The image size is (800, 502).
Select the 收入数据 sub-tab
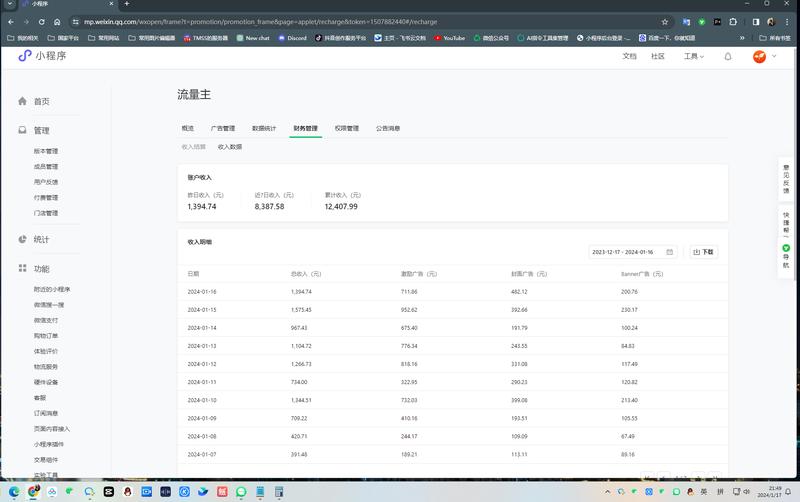pyautogui.click(x=230, y=147)
